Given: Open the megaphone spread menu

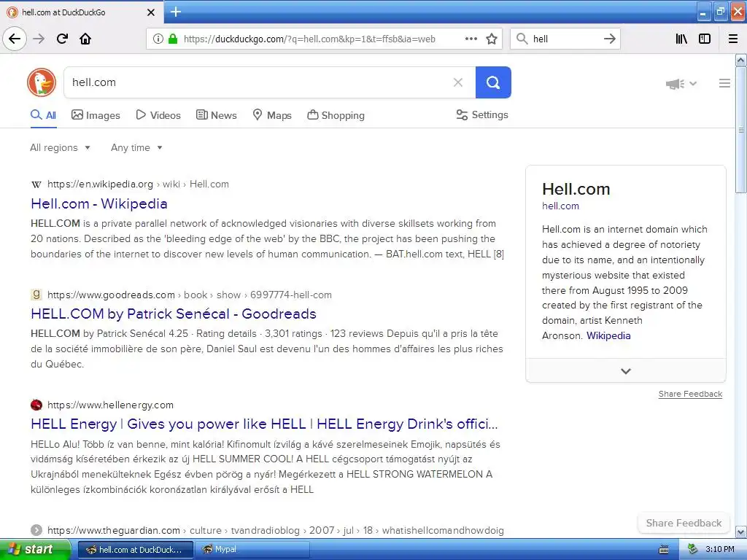Looking at the screenshot, I should 681,84.
